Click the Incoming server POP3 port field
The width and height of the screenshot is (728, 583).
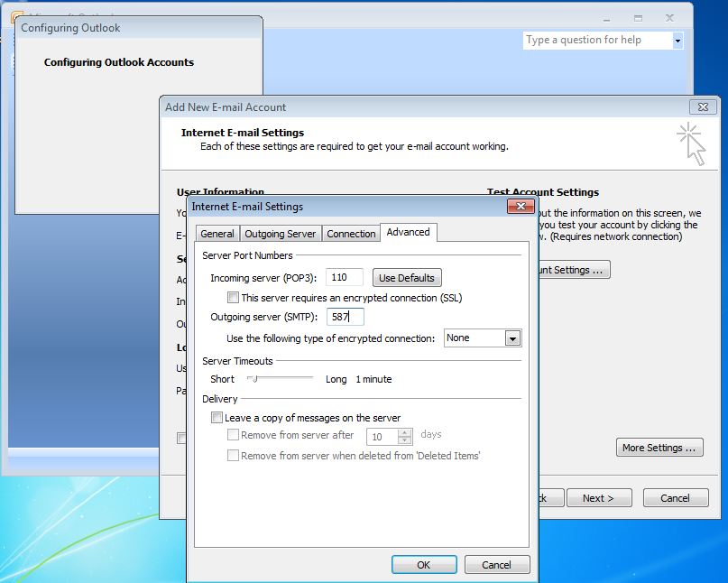(345, 277)
